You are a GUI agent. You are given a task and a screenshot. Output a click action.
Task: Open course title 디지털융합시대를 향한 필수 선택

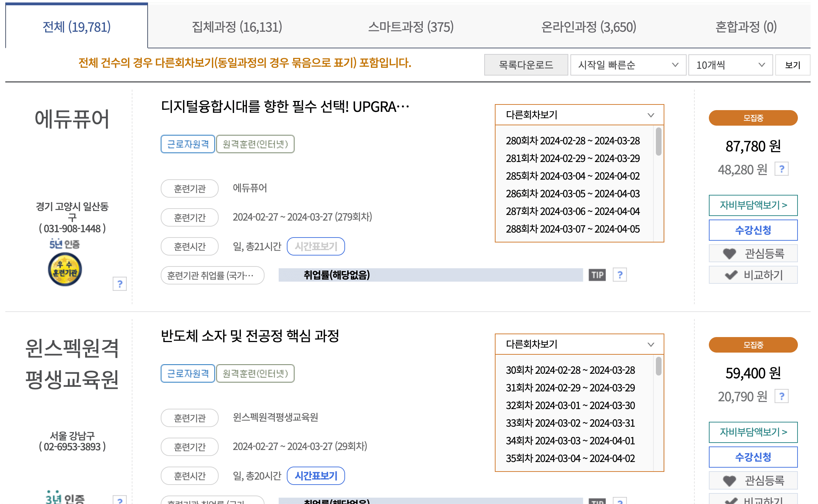coord(285,107)
